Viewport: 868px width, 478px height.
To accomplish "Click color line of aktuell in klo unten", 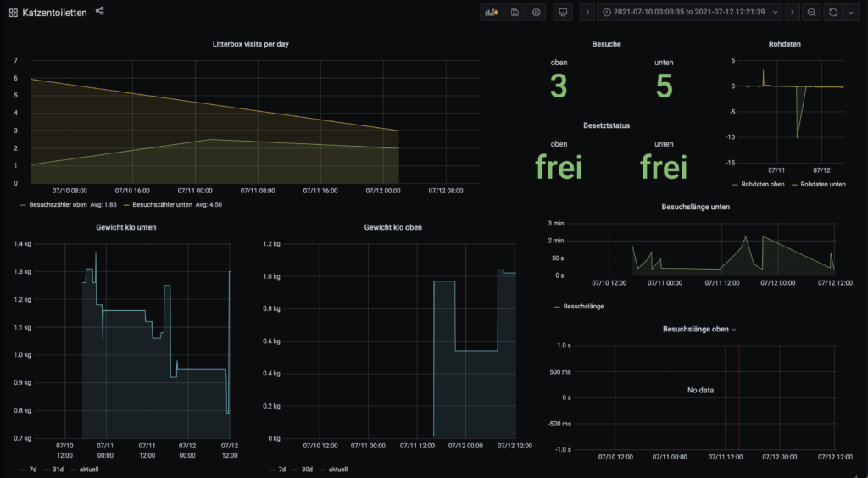I will tap(74, 470).
